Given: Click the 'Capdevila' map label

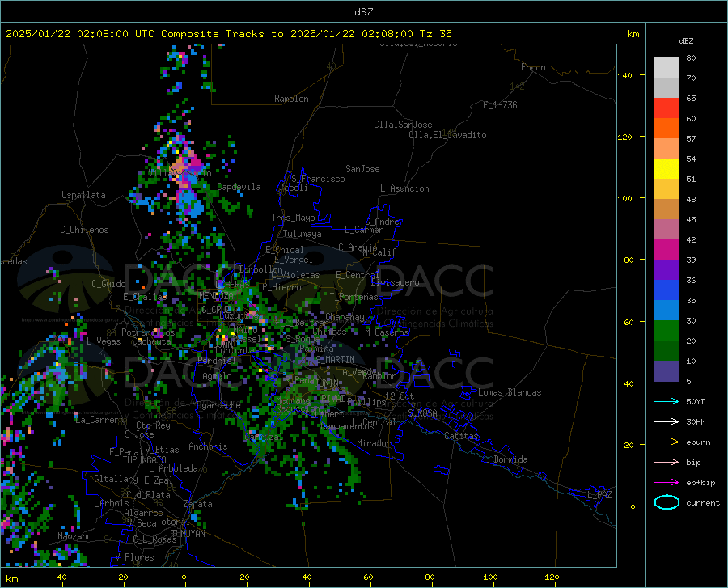Looking at the screenshot, I should pos(239,187).
